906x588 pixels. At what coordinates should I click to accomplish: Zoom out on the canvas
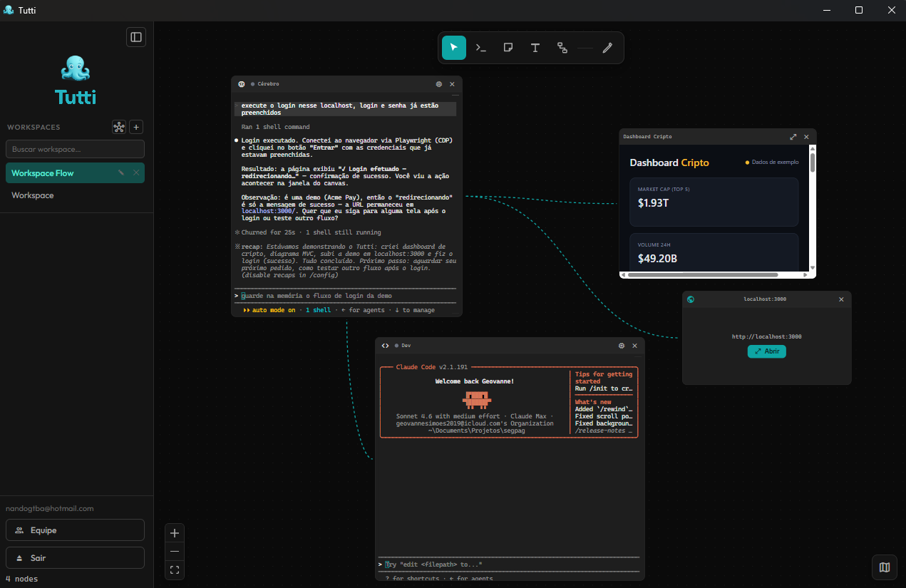click(175, 552)
